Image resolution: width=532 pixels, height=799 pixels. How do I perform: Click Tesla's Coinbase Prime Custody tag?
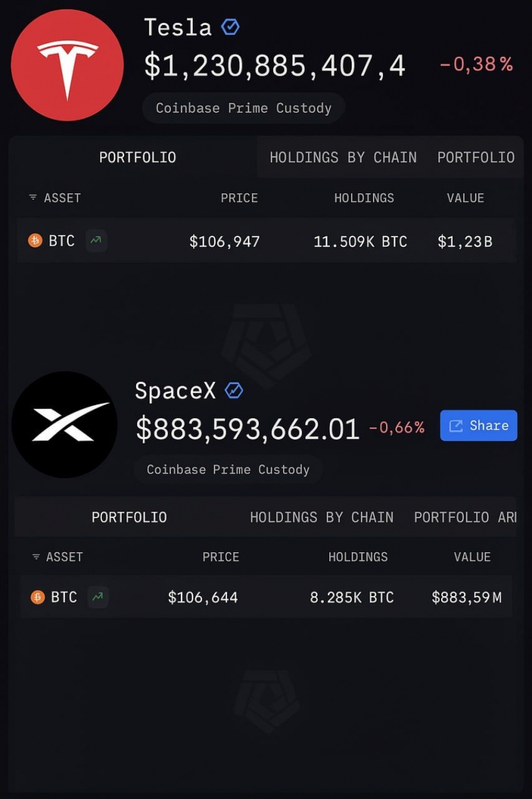click(244, 108)
